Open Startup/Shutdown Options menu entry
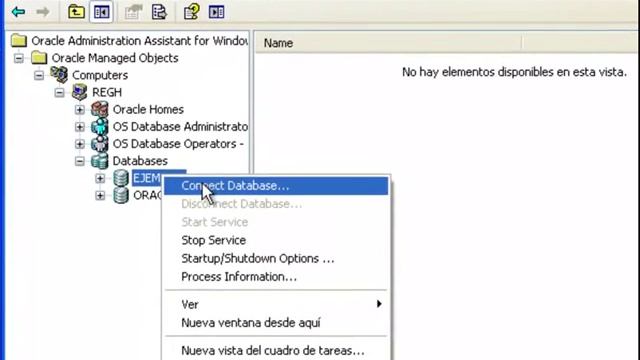Image resolution: width=640 pixels, height=360 pixels. 276,258
